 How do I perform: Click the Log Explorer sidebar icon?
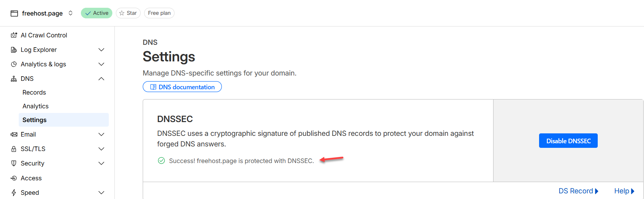point(14,50)
